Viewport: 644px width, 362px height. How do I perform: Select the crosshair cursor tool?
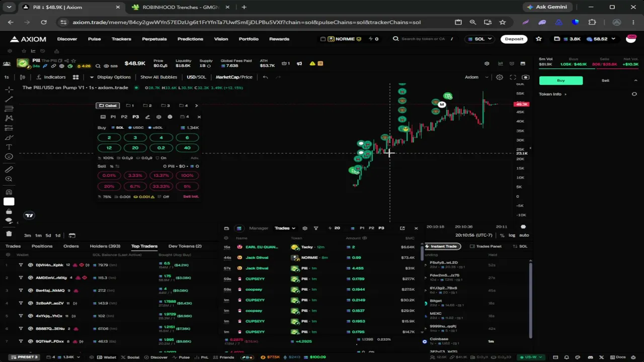(x=9, y=89)
